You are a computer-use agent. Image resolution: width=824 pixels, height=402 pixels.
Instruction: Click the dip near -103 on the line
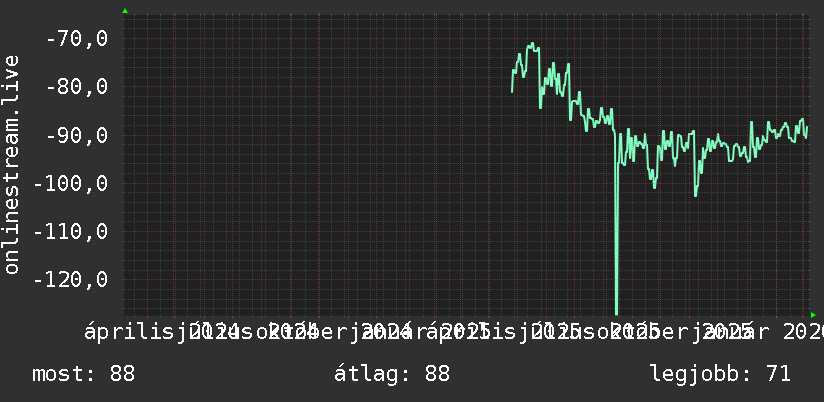coord(696,195)
